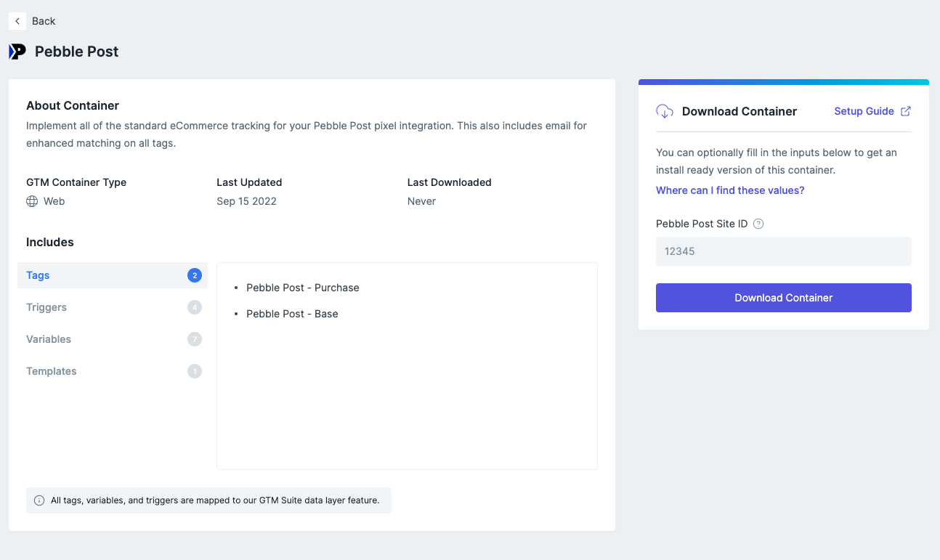This screenshot has height=560, width=940.
Task: Click the Tags count badge 2
Action: [x=195, y=275]
